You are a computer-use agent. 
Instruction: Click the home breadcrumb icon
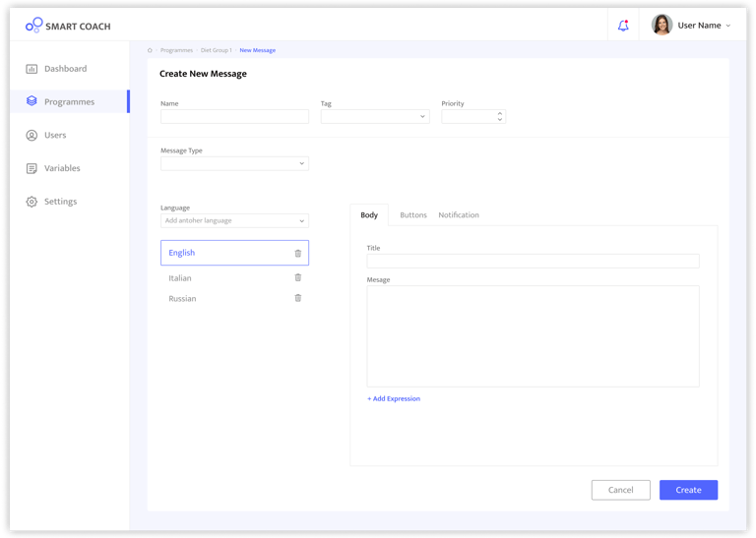(150, 50)
